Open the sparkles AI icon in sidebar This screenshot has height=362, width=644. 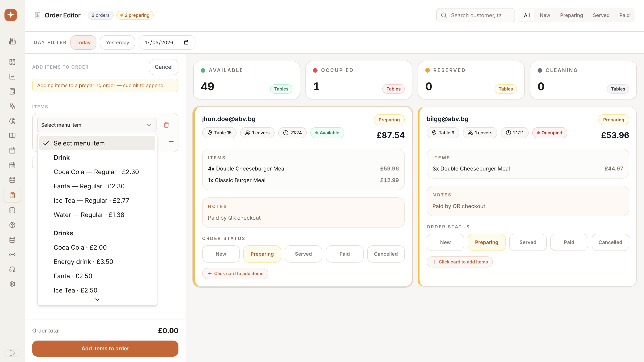point(12,106)
